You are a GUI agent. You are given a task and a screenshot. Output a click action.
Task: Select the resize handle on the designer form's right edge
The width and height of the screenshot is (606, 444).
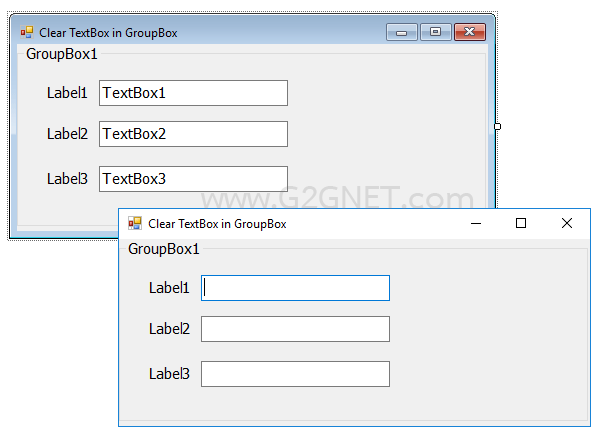[497, 126]
